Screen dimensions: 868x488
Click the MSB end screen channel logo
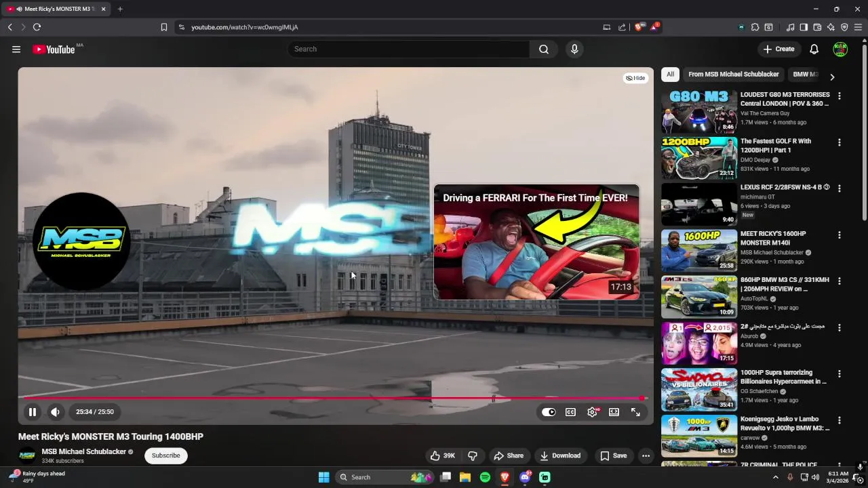click(81, 241)
